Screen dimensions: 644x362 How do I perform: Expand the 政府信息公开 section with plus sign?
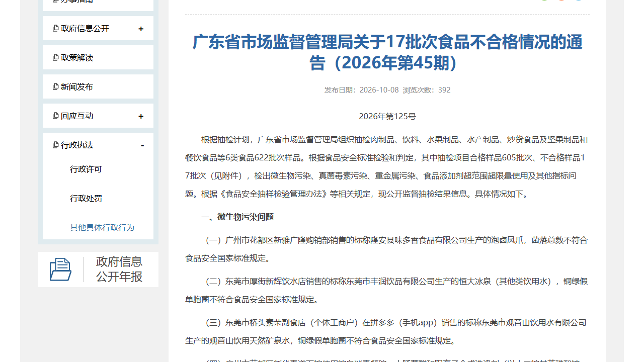click(x=141, y=29)
